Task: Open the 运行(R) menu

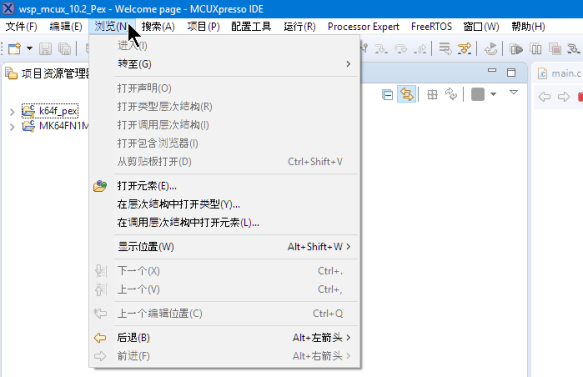Action: pos(299,27)
